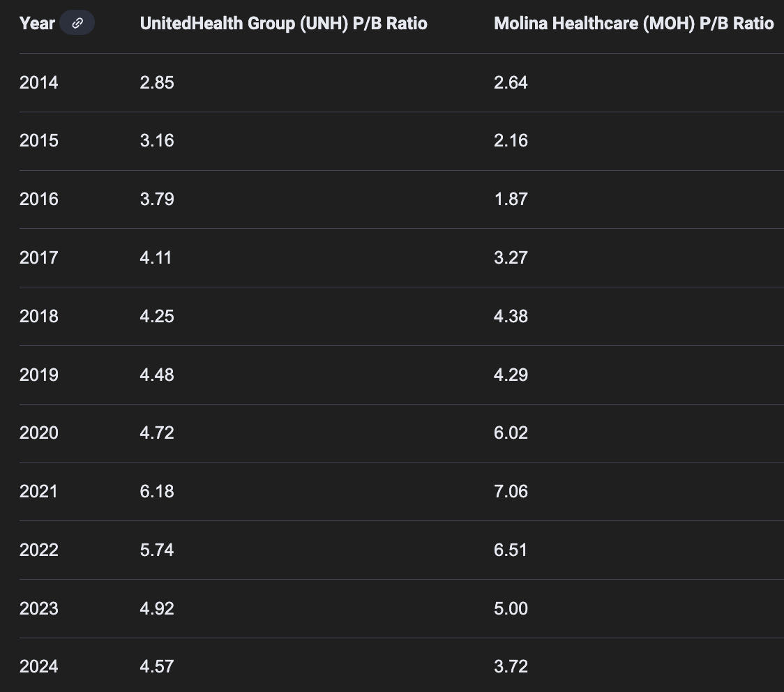Select MOH value 2.64 for 2014
Screen dimensions: 784x692
click(511, 82)
